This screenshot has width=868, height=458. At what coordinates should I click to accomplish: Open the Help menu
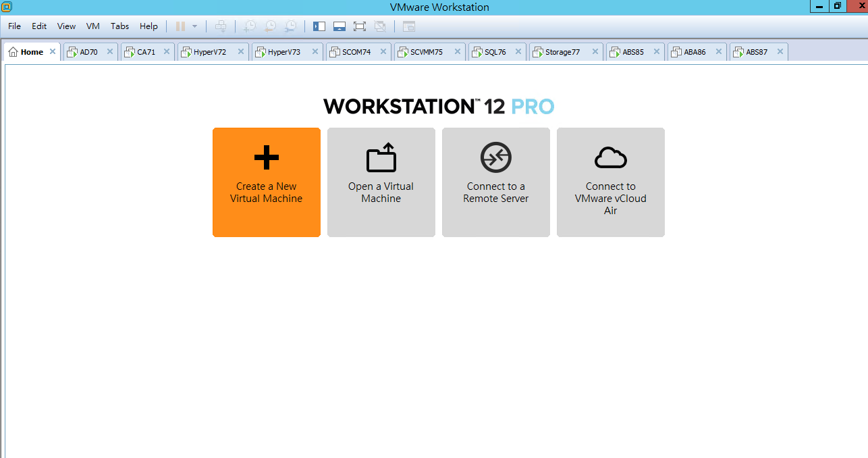tap(148, 26)
